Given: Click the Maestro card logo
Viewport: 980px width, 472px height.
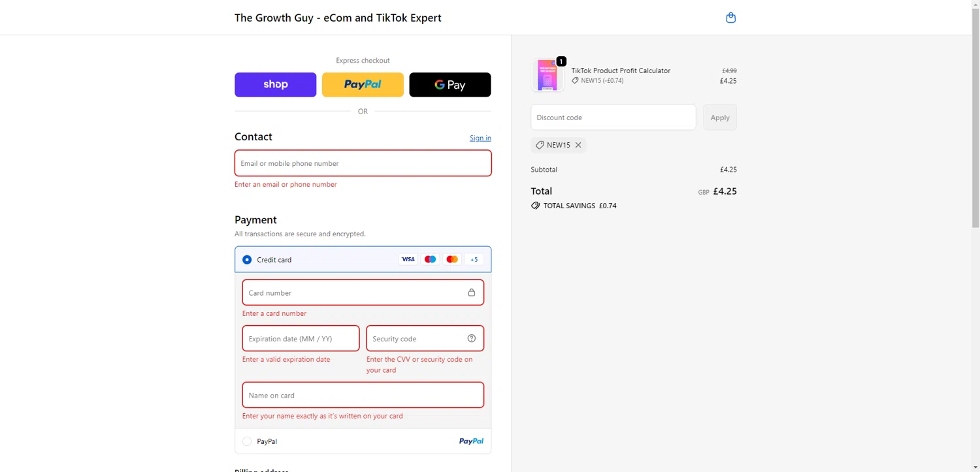Looking at the screenshot, I should (x=430, y=259).
